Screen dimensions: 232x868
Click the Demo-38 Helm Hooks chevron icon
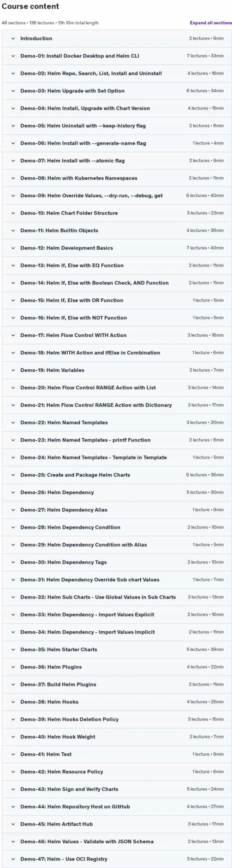(x=13, y=702)
